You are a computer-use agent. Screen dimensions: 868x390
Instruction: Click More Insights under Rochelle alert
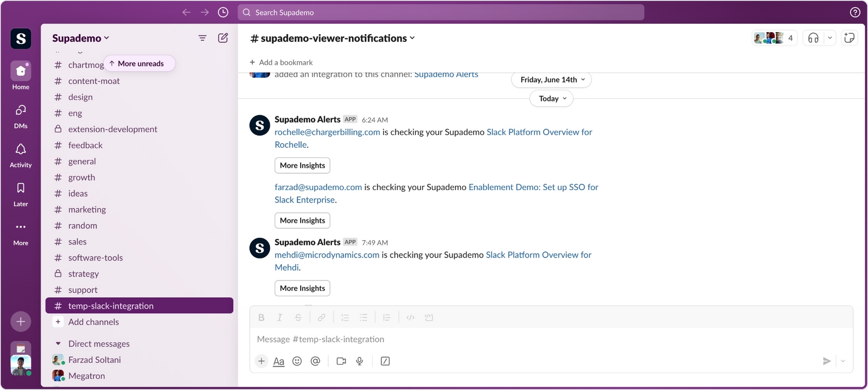(x=302, y=166)
